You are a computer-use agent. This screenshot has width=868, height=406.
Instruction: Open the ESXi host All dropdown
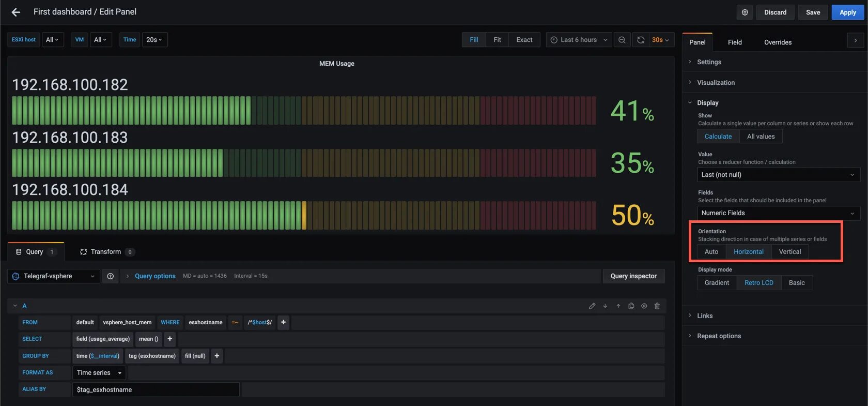pyautogui.click(x=52, y=40)
